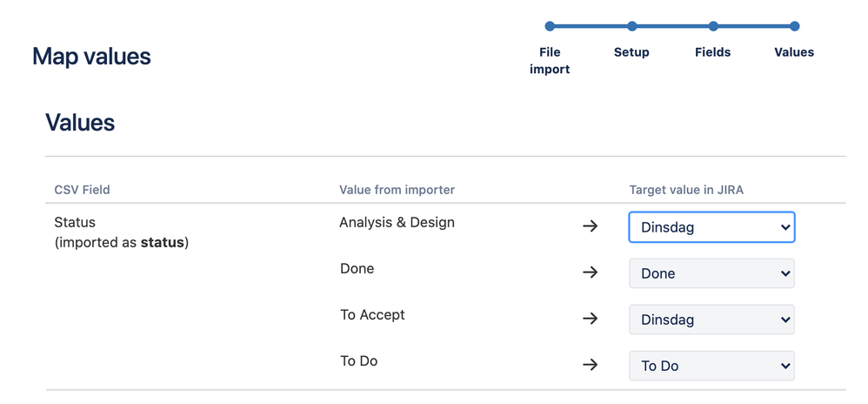Click the Value from importer header
This screenshot has height=404, width=868.
(x=397, y=190)
